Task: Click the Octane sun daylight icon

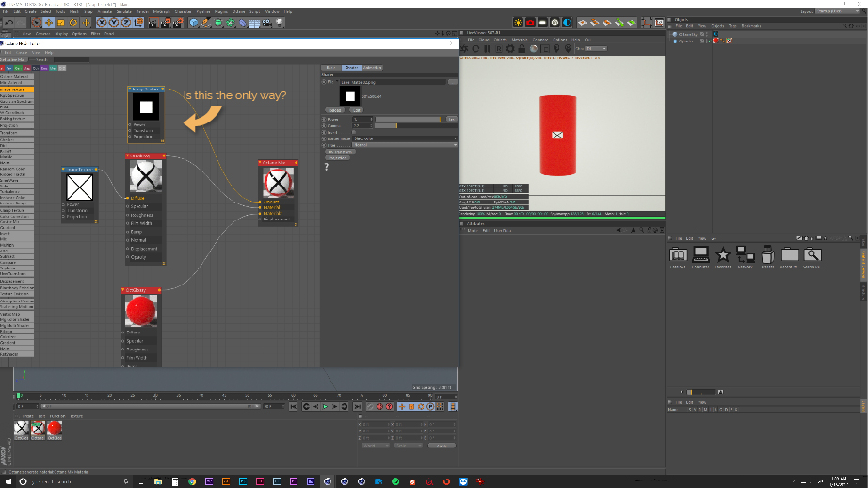Action: coord(519,22)
